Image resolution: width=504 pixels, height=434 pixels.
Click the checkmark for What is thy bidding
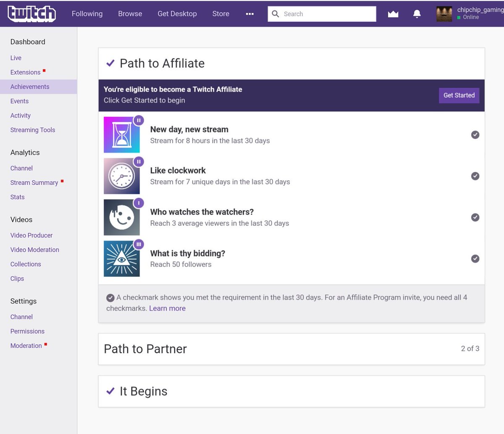tap(475, 258)
